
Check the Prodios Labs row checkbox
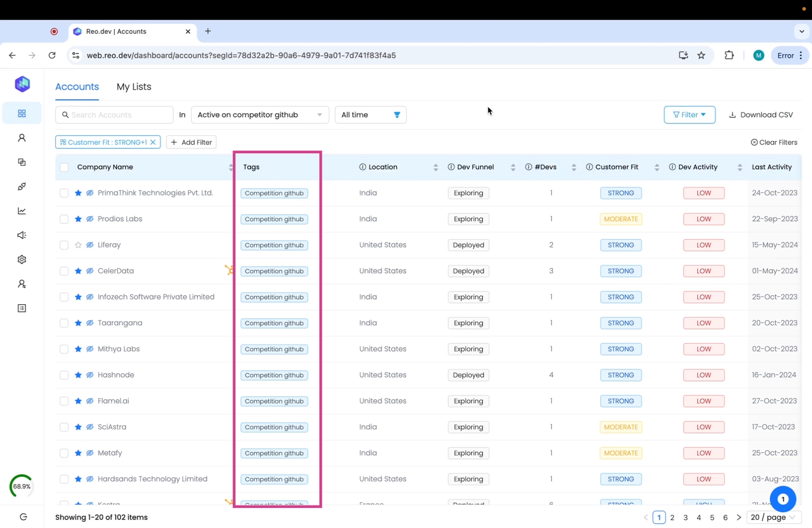point(64,219)
